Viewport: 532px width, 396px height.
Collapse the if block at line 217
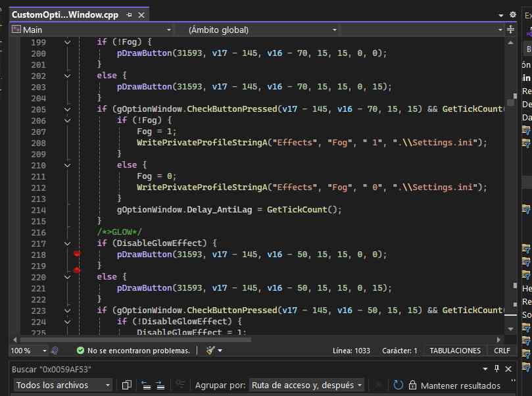click(x=67, y=243)
